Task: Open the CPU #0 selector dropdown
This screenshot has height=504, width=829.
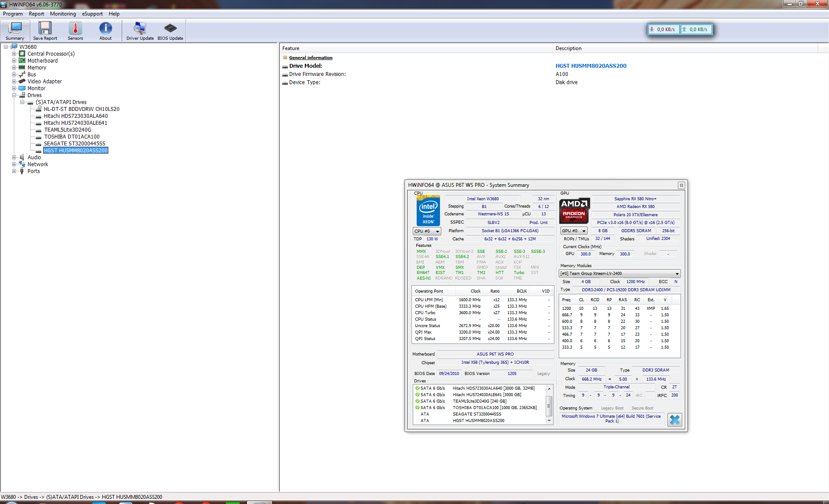Action: (427, 231)
